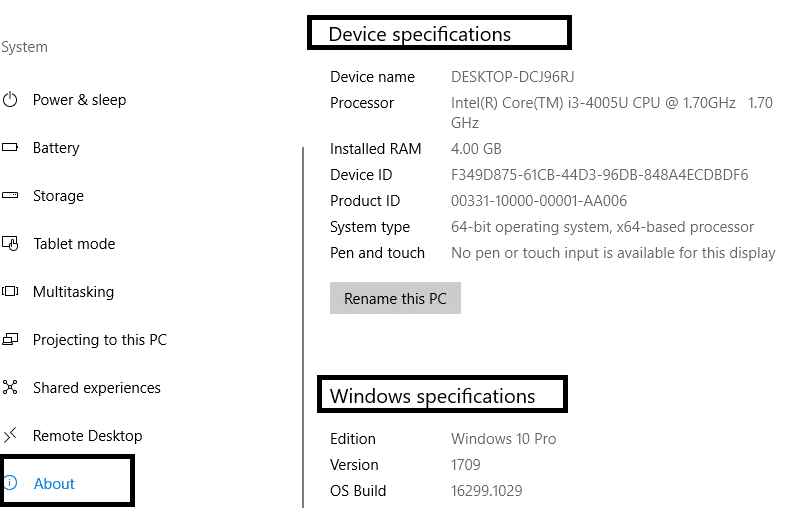Click the Tablet mode icon
785x508 pixels.
click(11, 244)
